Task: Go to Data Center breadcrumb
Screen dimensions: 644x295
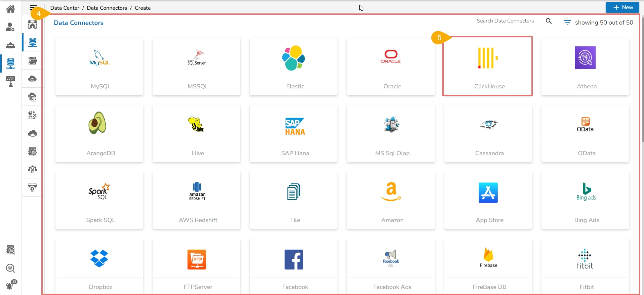Action: (x=65, y=8)
